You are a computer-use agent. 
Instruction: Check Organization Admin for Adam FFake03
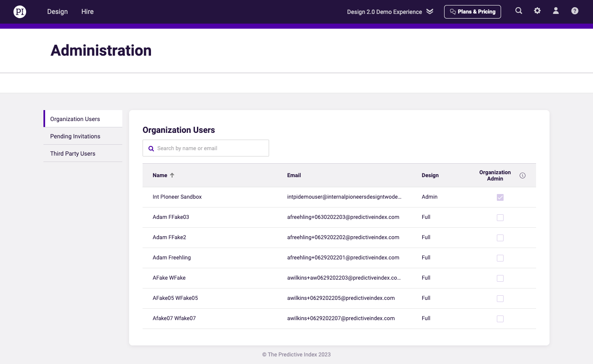(x=500, y=218)
